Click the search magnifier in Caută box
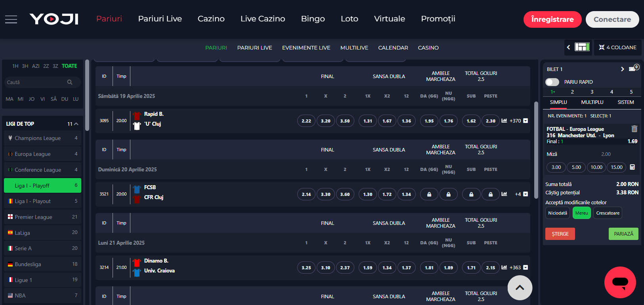644x305 pixels. click(70, 82)
